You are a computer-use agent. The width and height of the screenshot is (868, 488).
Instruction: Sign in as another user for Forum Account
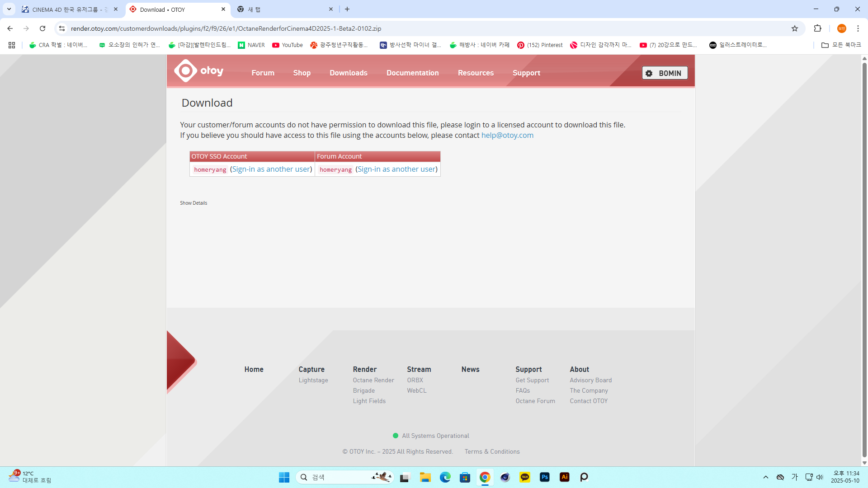pyautogui.click(x=396, y=169)
